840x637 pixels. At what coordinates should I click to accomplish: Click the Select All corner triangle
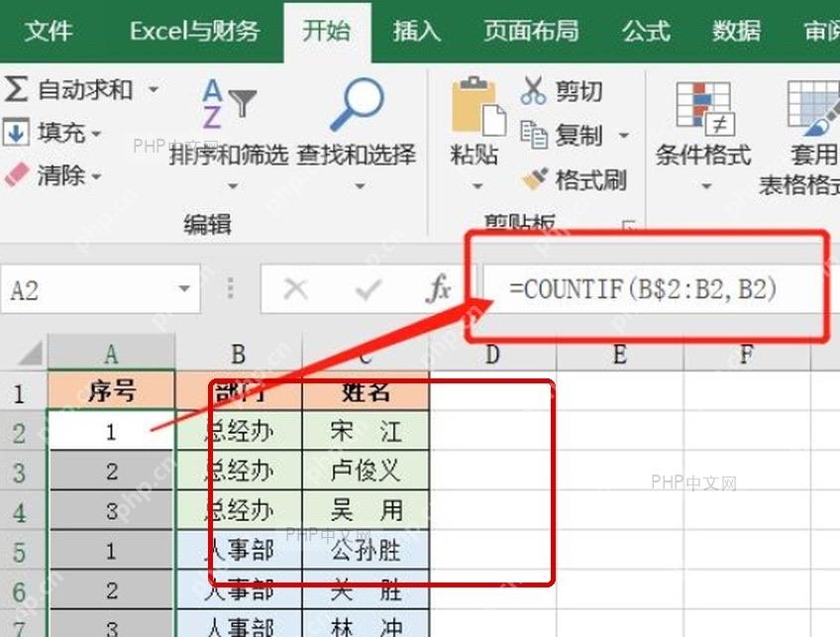coord(30,354)
